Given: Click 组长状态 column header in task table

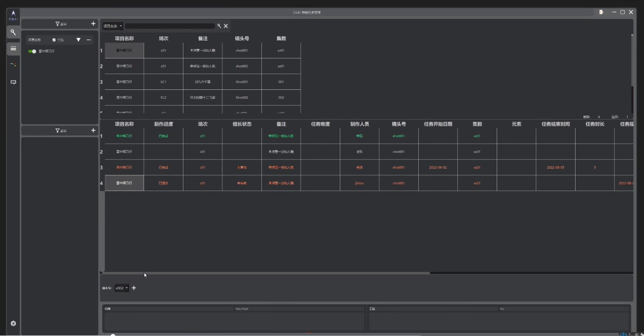Looking at the screenshot, I should pyautogui.click(x=242, y=124).
